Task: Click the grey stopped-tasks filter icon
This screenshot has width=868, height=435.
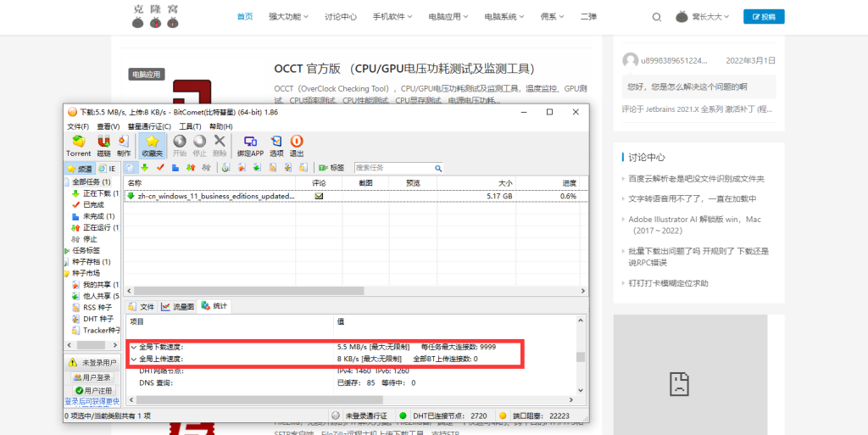Action: (x=206, y=167)
